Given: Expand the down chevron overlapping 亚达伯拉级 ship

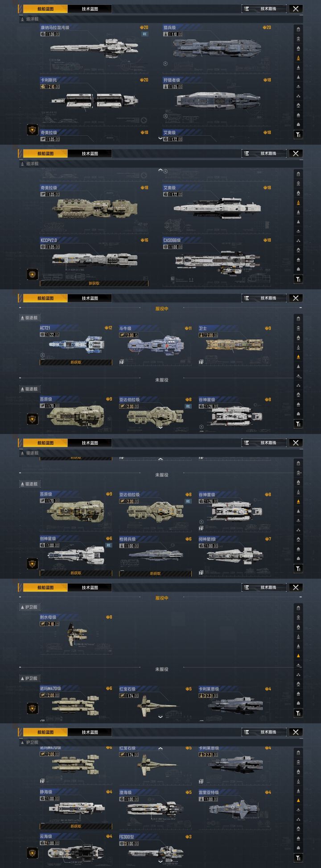Looking at the screenshot, I should coord(160,427).
